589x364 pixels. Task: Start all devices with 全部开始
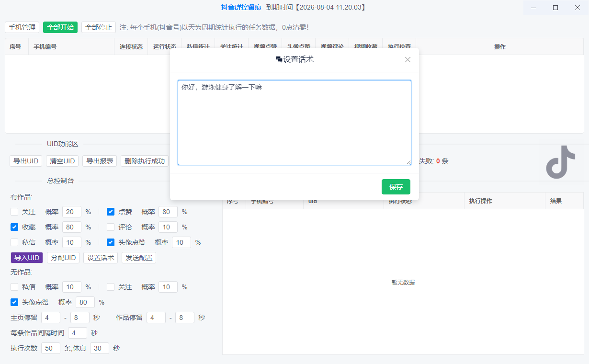(60, 27)
